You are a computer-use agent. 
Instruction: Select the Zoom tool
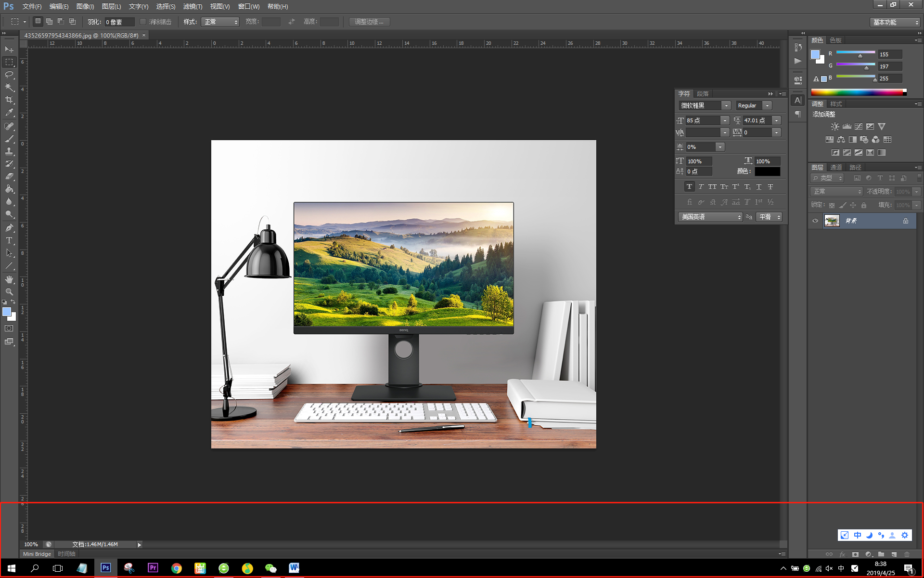[x=9, y=292]
